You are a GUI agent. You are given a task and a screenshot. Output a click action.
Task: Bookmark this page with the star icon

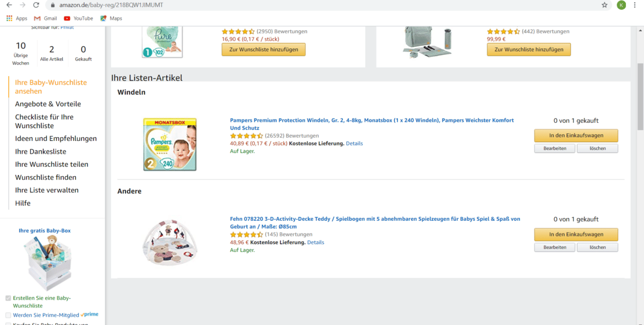604,5
